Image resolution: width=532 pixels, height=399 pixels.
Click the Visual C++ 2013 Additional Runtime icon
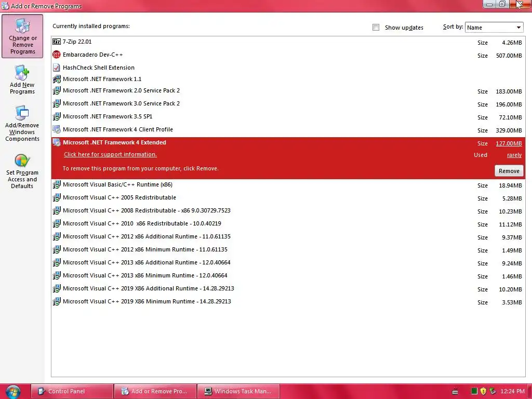pyautogui.click(x=57, y=262)
